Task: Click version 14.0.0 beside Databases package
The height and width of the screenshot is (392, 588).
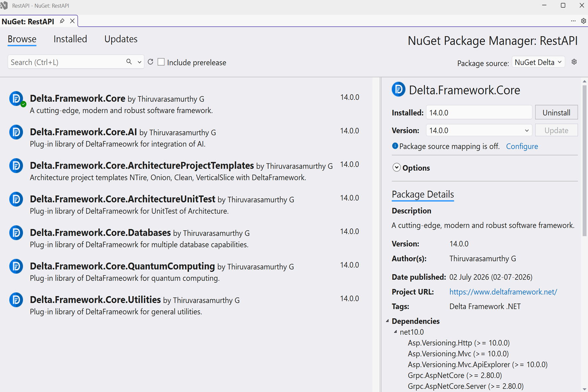Action: click(349, 231)
